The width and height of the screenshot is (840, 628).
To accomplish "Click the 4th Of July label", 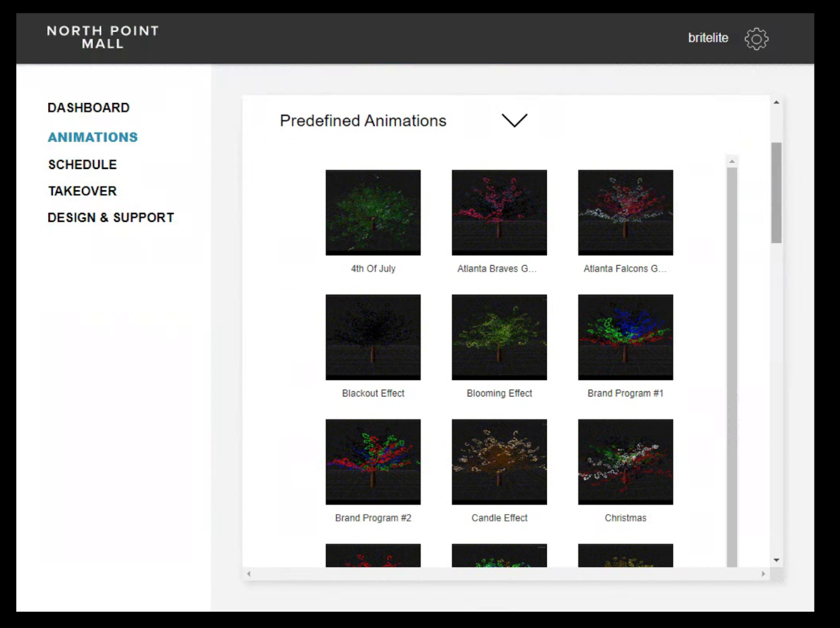I will click(373, 269).
